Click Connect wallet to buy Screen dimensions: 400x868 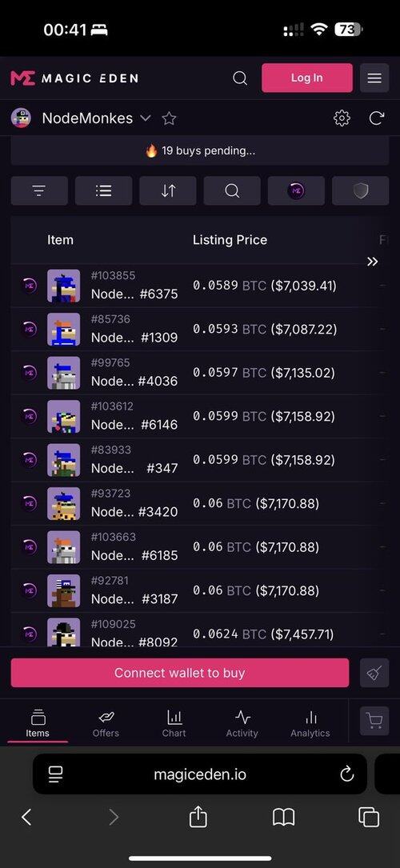pyautogui.click(x=180, y=673)
